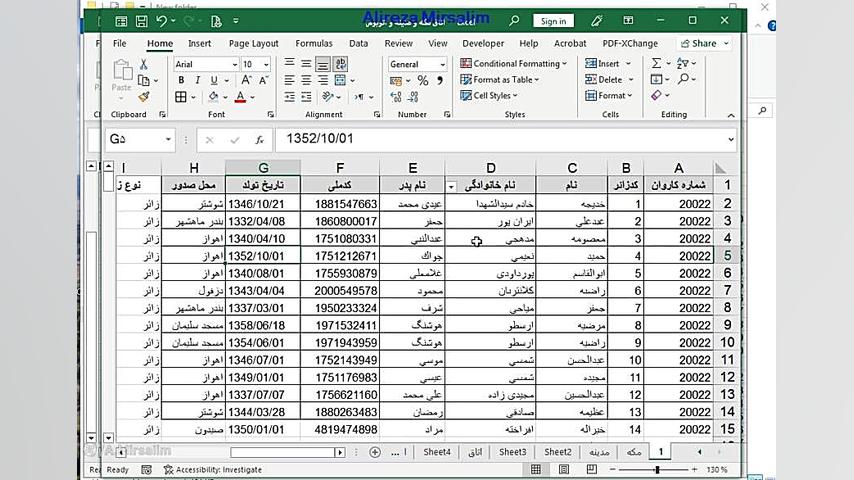
Task: Open the Formulas ribbon tab
Action: coord(313,44)
